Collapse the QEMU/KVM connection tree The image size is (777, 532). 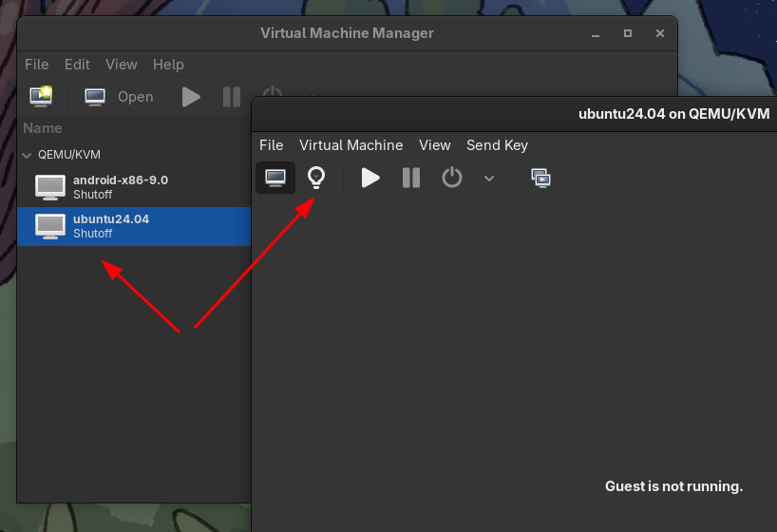point(27,155)
